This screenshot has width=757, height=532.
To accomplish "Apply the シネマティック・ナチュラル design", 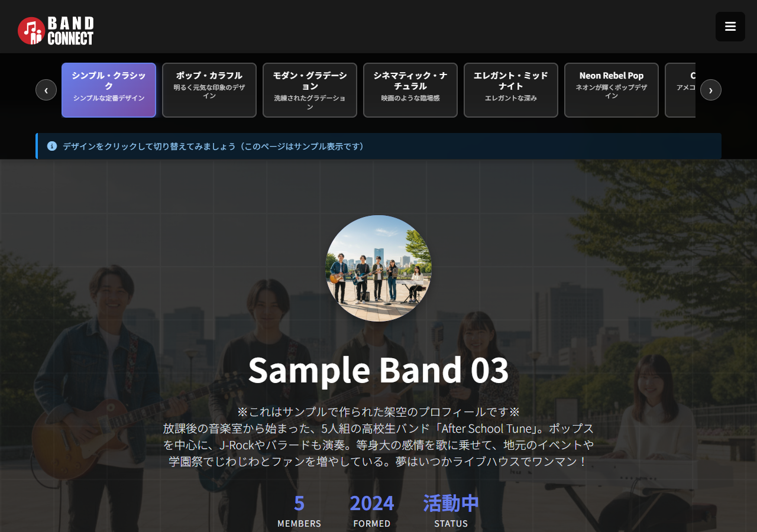I will [410, 90].
